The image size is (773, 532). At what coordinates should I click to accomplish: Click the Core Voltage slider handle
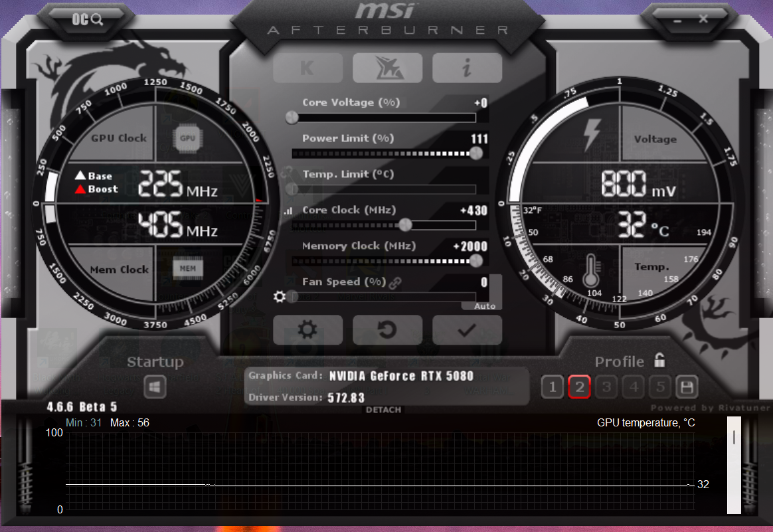pos(292,118)
